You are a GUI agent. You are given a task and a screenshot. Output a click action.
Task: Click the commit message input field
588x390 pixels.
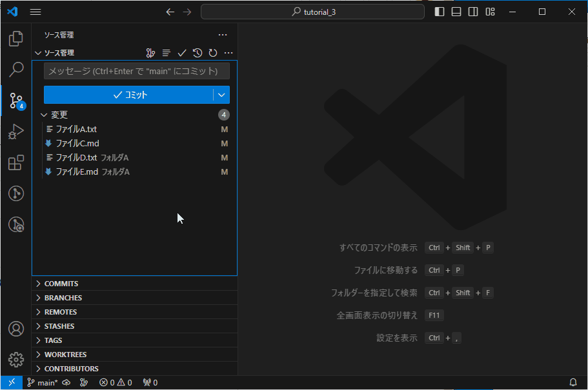pos(136,71)
